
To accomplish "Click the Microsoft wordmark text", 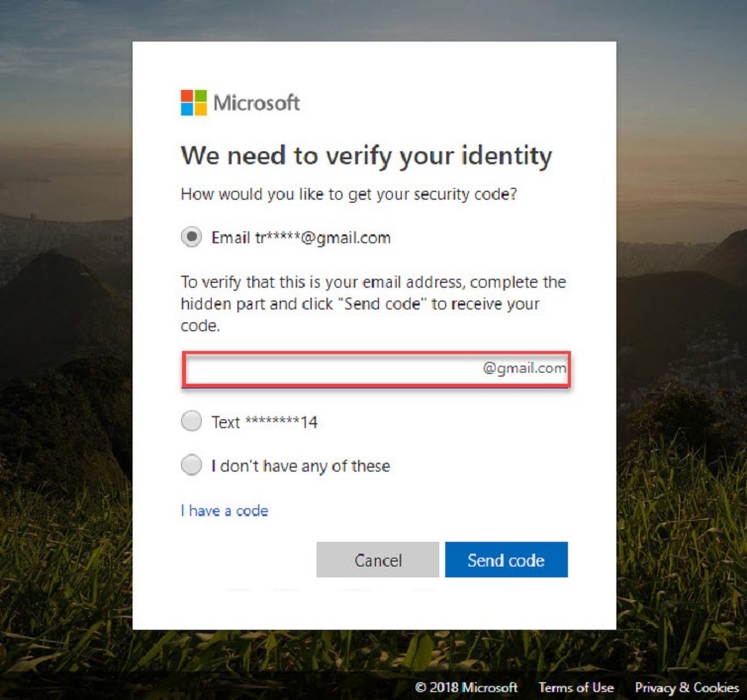I will pyautogui.click(x=257, y=103).
